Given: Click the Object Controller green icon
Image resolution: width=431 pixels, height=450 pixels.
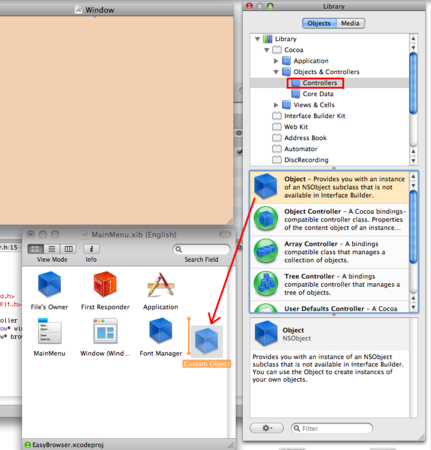Looking at the screenshot, I should coord(266,219).
